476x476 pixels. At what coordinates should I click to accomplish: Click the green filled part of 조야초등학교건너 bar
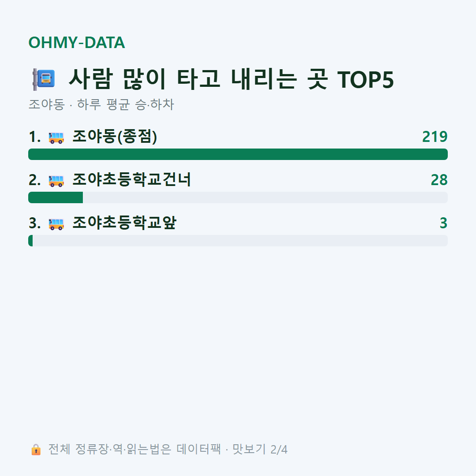click(56, 197)
